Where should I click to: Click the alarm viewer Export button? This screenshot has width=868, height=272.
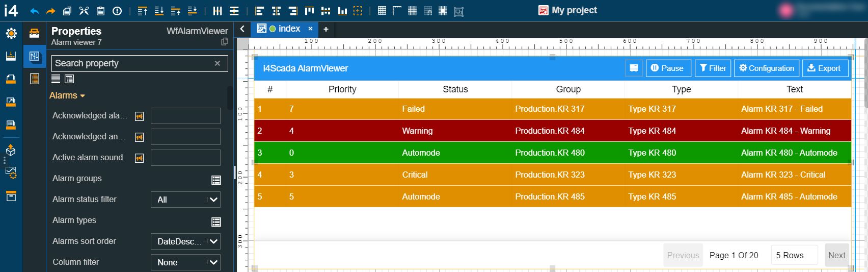825,68
